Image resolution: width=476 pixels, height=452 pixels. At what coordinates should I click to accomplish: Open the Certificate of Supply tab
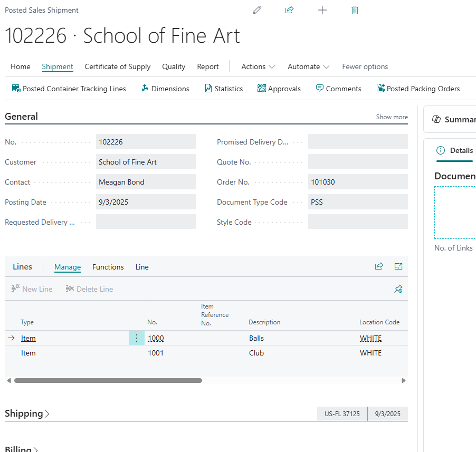[118, 66]
